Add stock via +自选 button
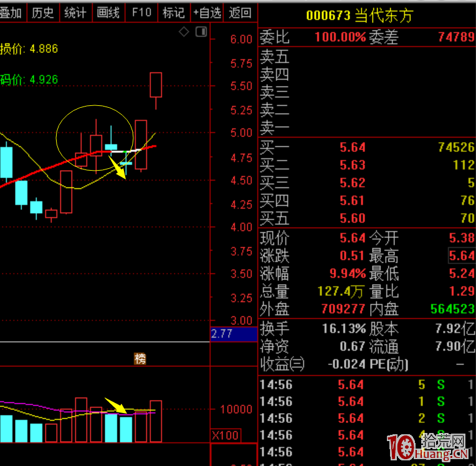Image resolution: width=476 pixels, height=466 pixels. click(207, 12)
